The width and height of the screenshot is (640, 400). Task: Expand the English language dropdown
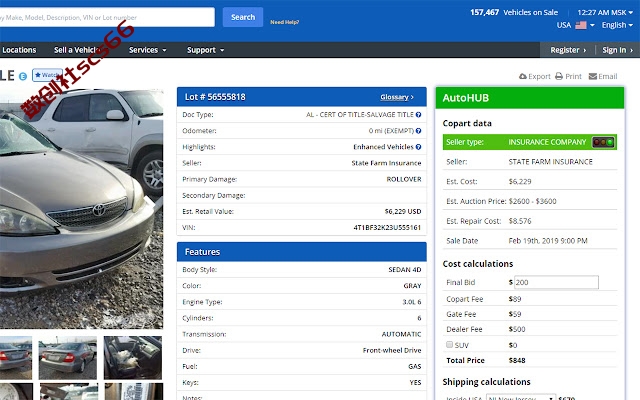point(617,25)
